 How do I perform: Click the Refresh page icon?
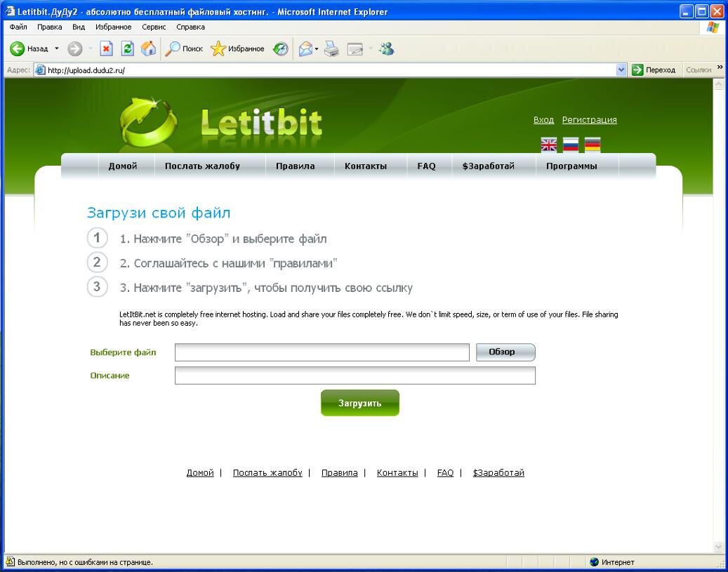(x=127, y=48)
